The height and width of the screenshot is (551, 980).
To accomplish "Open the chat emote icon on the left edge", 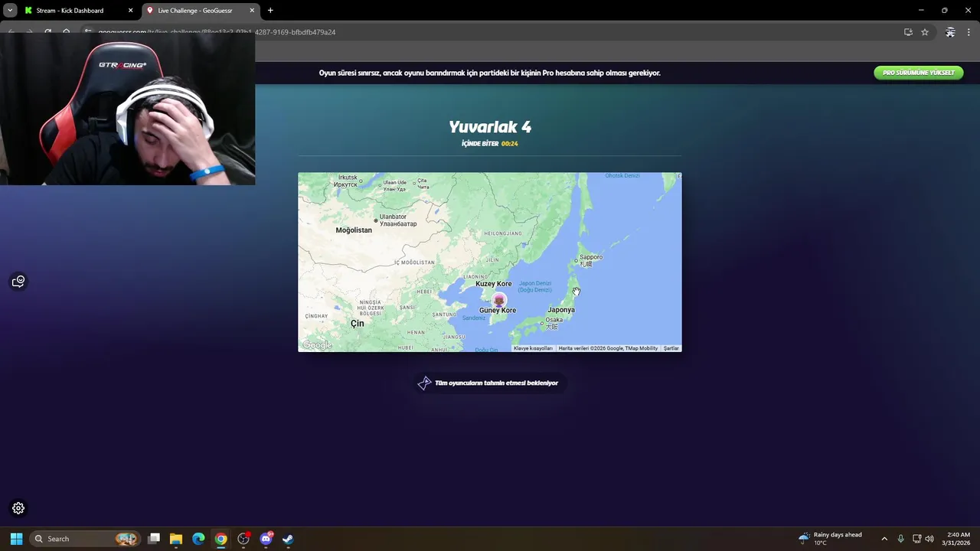I will (x=18, y=282).
